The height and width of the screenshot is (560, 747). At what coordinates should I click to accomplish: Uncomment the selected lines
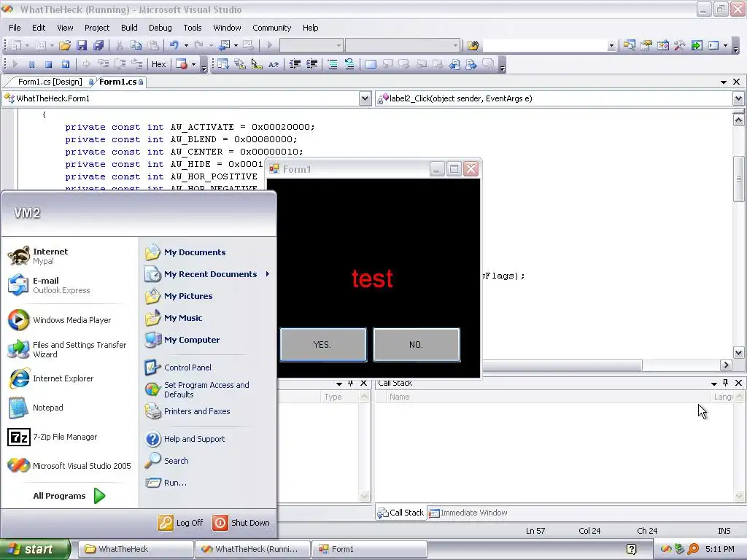(349, 64)
